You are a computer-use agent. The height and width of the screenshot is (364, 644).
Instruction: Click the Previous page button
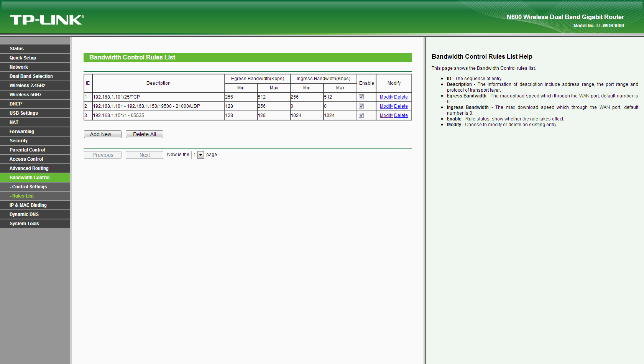click(103, 155)
